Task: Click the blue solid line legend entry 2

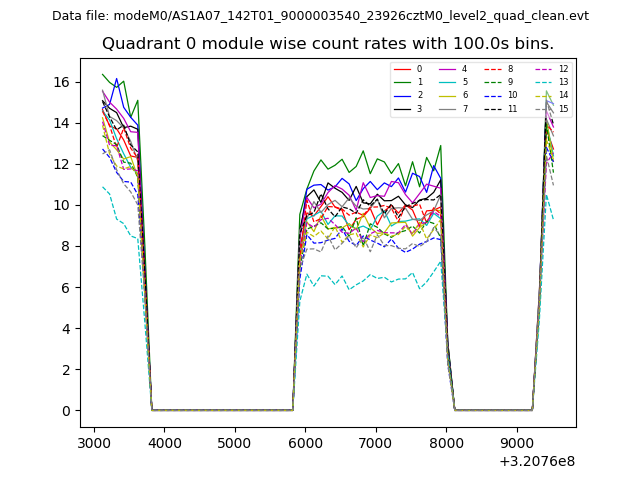Action: [x=402, y=95]
